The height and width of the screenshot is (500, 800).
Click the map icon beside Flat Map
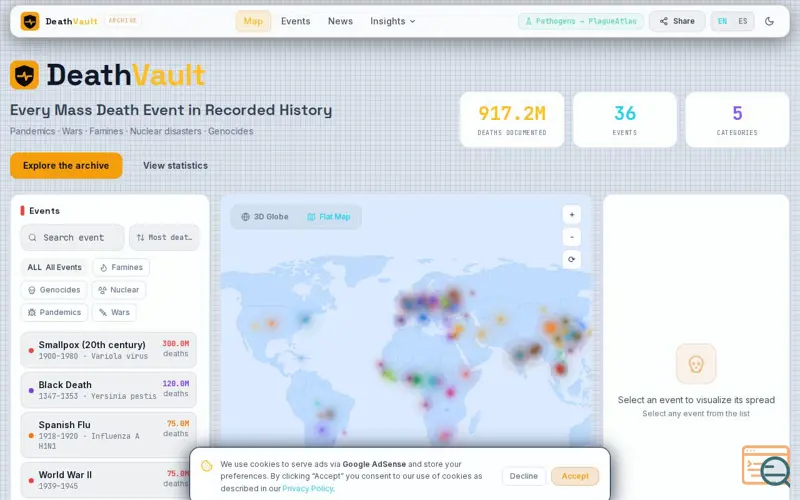311,217
